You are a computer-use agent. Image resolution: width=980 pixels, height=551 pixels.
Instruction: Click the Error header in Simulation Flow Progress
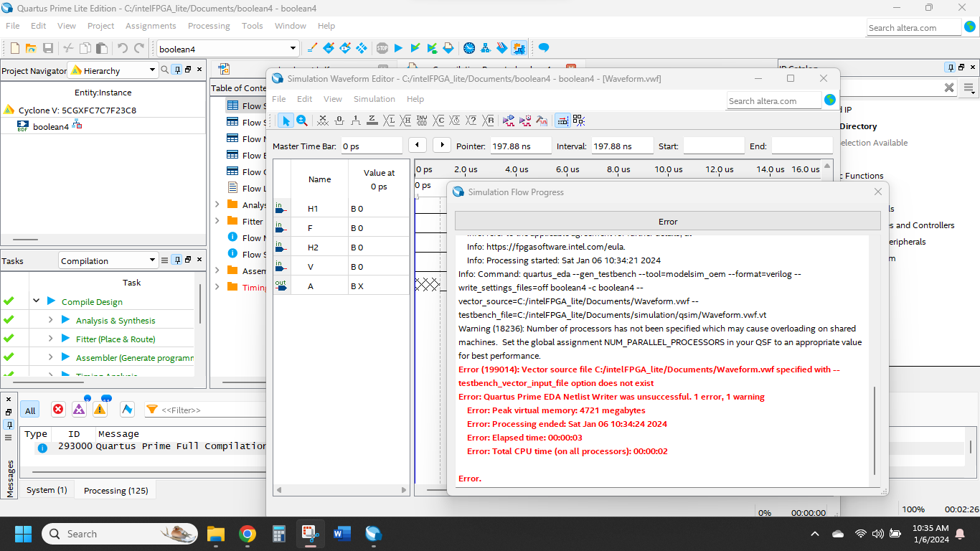(x=668, y=222)
